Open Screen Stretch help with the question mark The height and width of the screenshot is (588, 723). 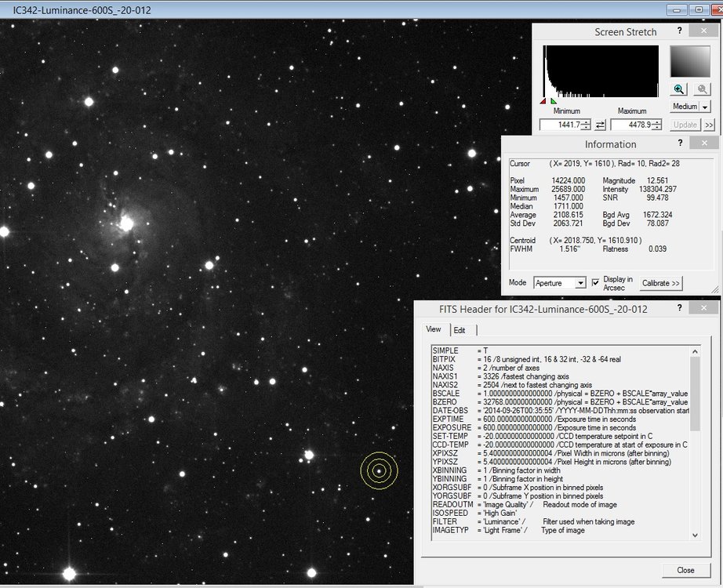680,31
